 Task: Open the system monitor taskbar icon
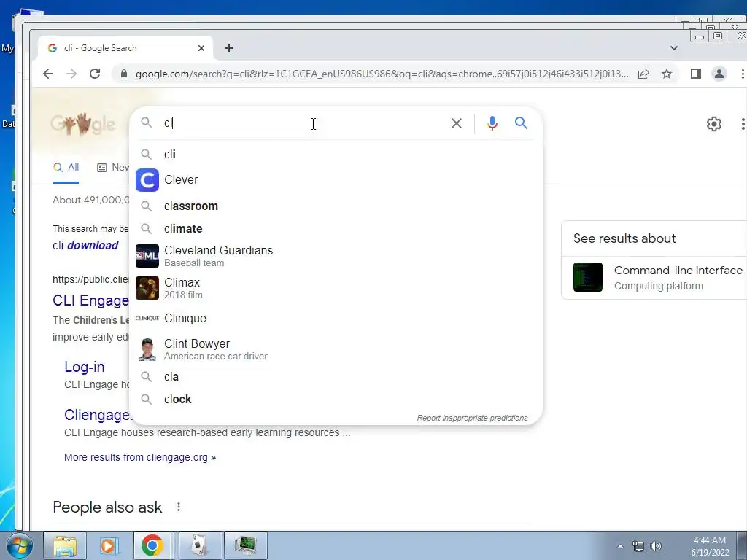[245, 545]
